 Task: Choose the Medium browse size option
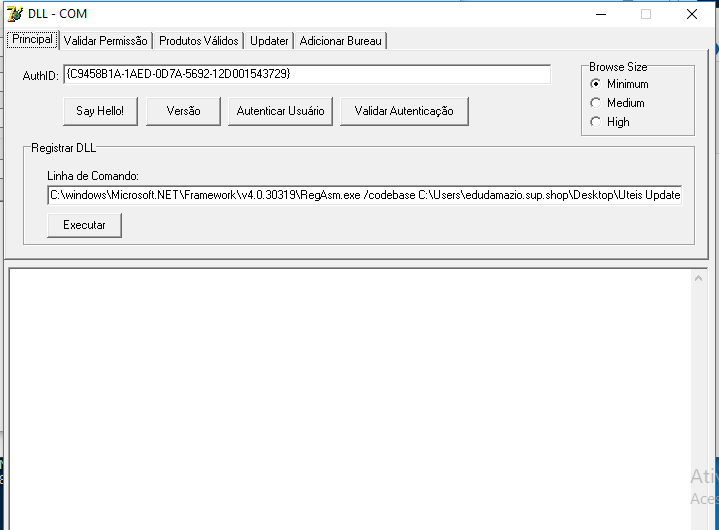(x=596, y=103)
